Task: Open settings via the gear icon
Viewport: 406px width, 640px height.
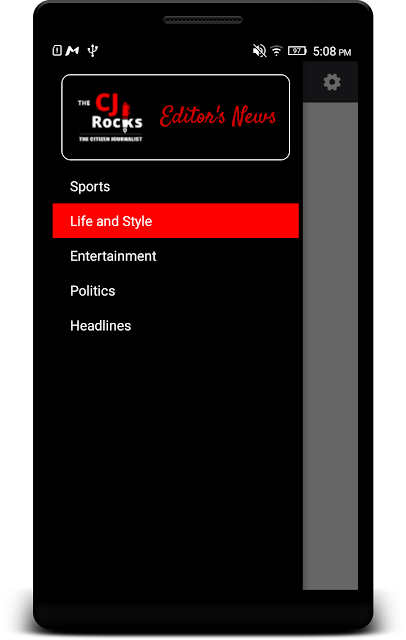Action: tap(332, 82)
